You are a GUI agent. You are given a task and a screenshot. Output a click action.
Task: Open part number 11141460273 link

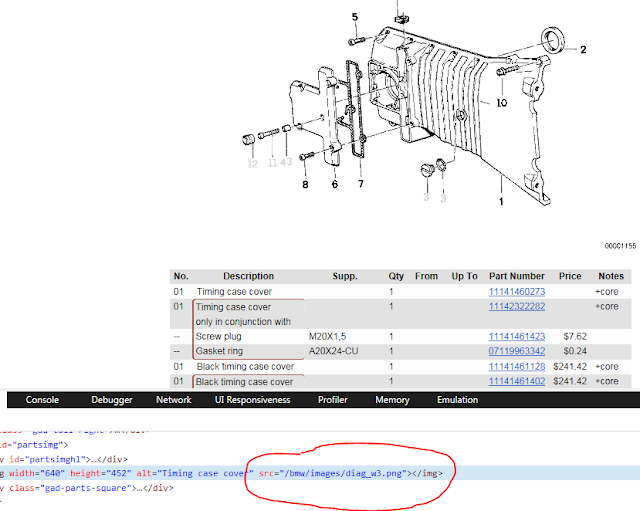pyautogui.click(x=517, y=291)
